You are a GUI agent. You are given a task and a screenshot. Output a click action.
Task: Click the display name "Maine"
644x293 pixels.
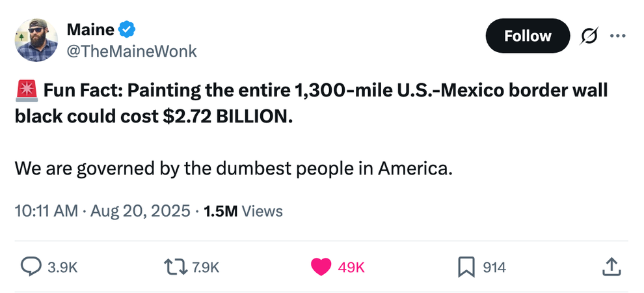(x=90, y=29)
